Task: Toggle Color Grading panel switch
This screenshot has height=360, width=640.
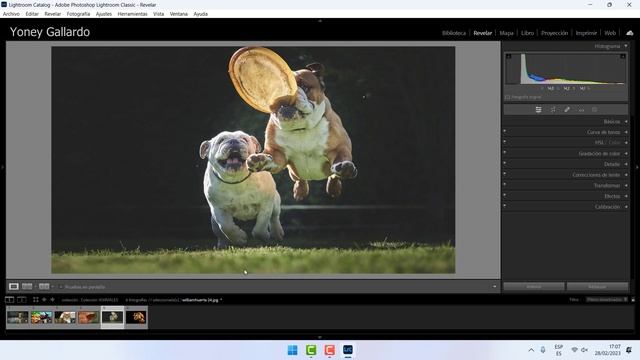Action: 505,152
